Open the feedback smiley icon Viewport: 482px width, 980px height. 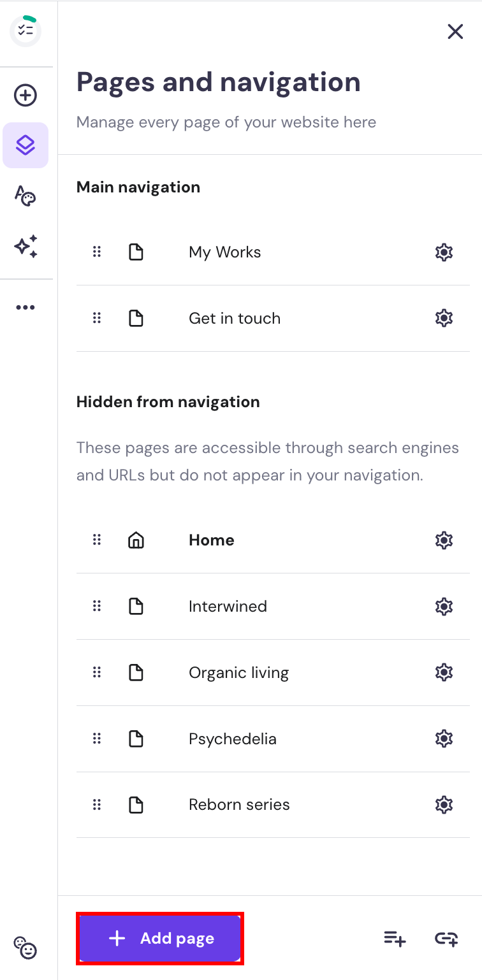(x=26, y=950)
